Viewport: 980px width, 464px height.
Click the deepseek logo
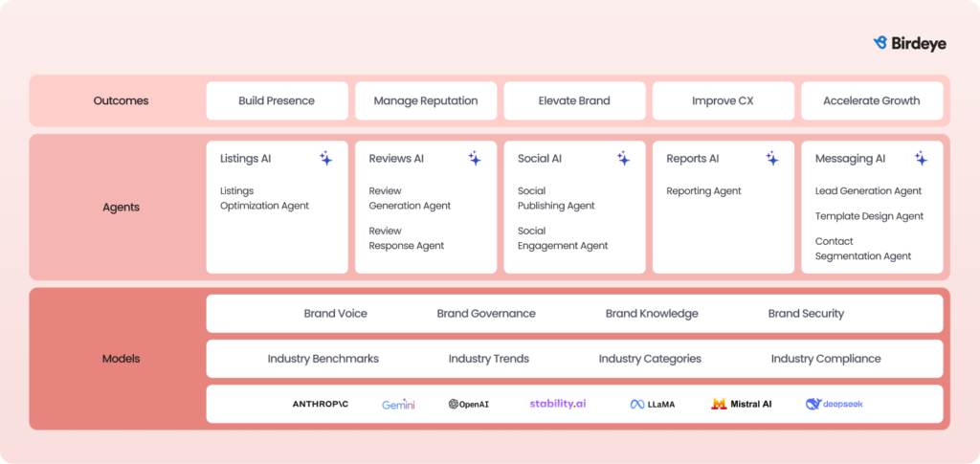coord(835,404)
